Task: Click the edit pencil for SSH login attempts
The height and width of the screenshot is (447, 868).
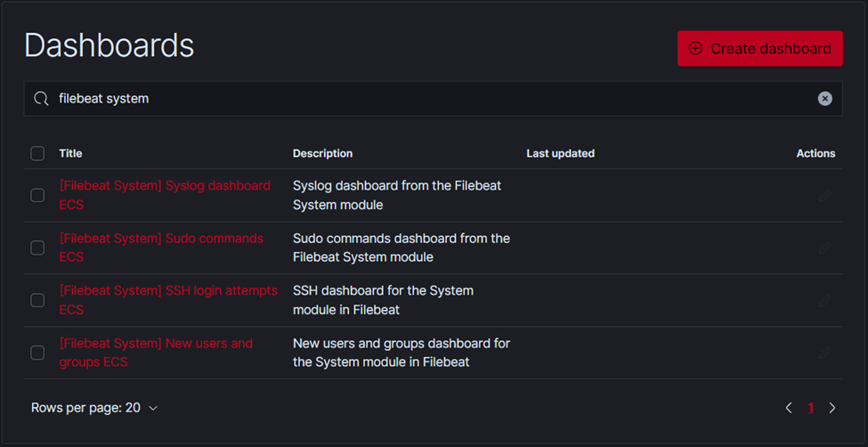Action: pos(824,300)
